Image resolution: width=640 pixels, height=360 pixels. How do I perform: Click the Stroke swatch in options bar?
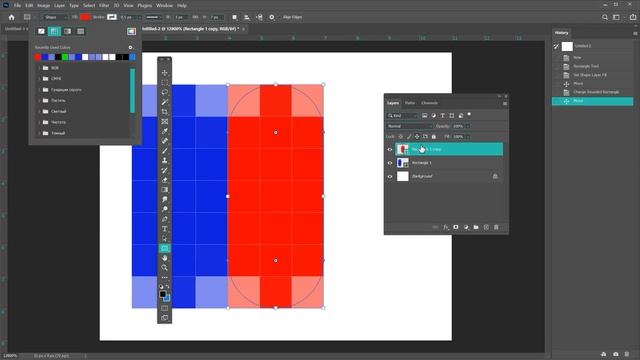point(111,17)
